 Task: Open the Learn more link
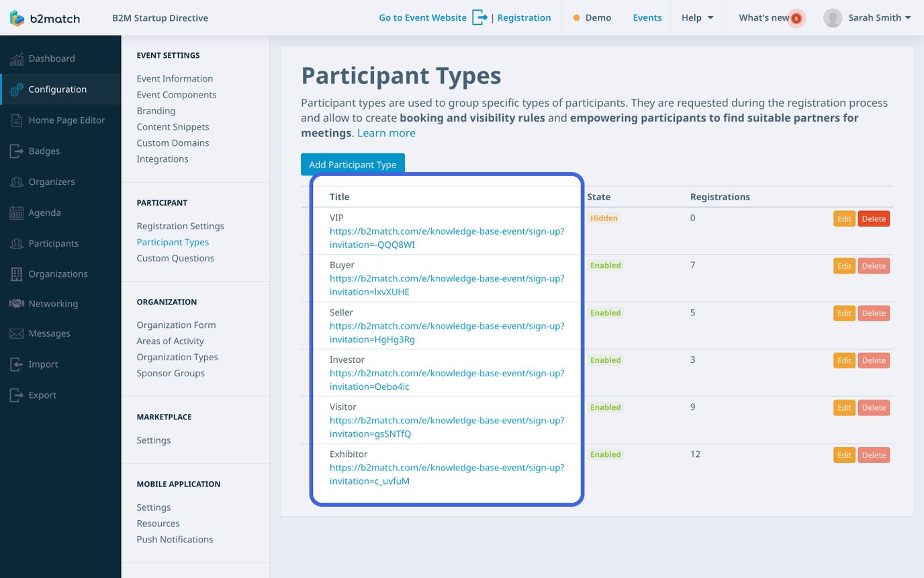pyautogui.click(x=385, y=132)
